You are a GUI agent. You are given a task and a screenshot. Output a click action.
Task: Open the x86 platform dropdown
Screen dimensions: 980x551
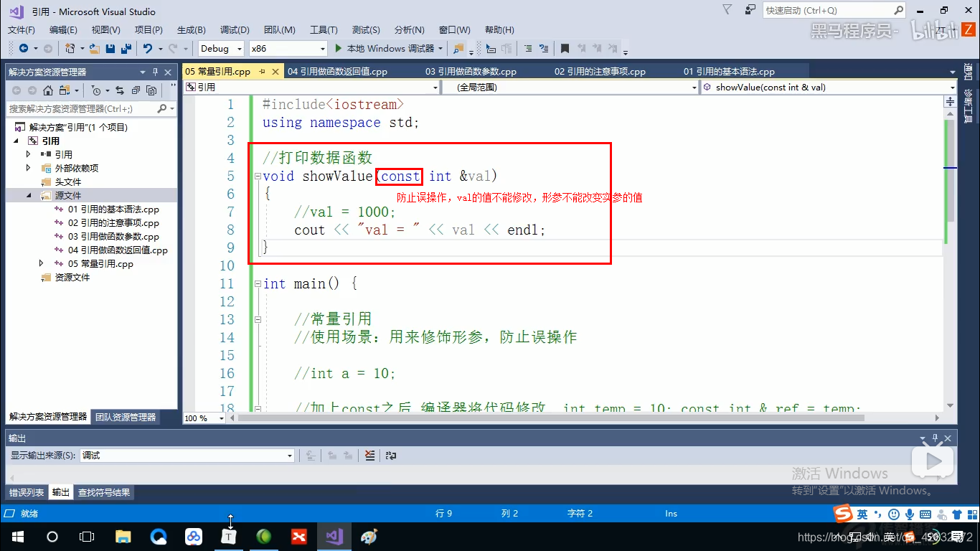pyautogui.click(x=288, y=49)
